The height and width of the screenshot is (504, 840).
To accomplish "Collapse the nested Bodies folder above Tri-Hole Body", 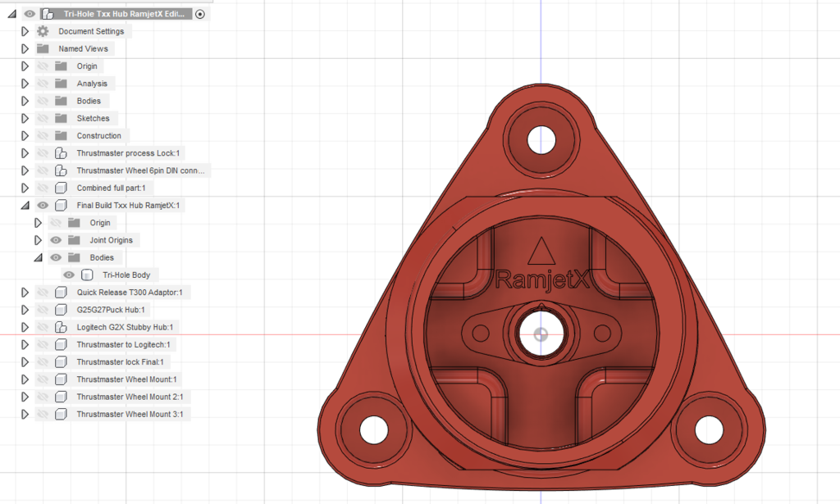I will pyautogui.click(x=38, y=258).
